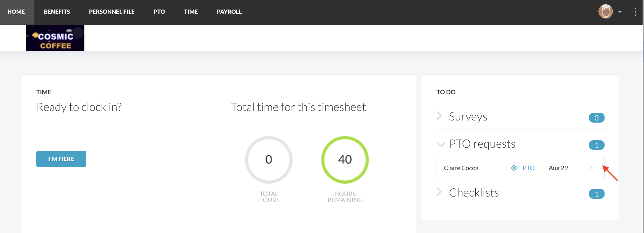Click 'Total time for this timesheet' heading
The width and height of the screenshot is (644, 233).
coord(298,107)
